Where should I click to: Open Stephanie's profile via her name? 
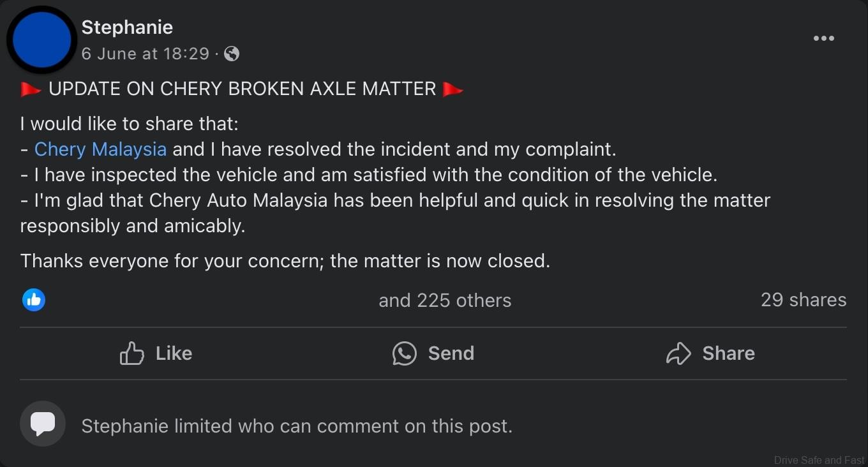coord(127,27)
